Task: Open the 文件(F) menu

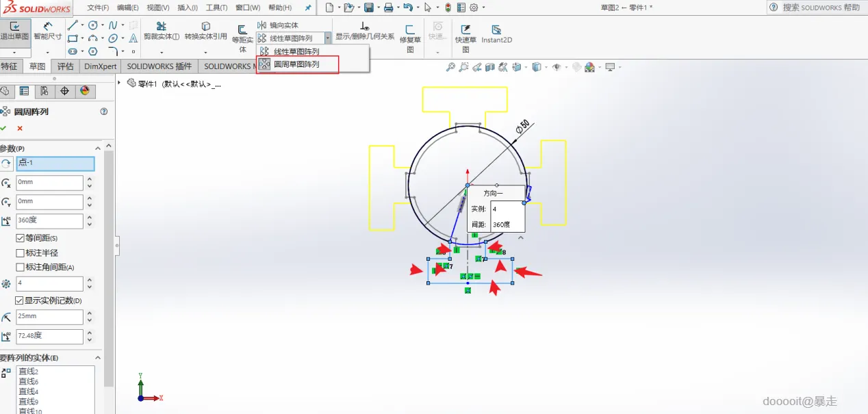Action: pos(98,8)
